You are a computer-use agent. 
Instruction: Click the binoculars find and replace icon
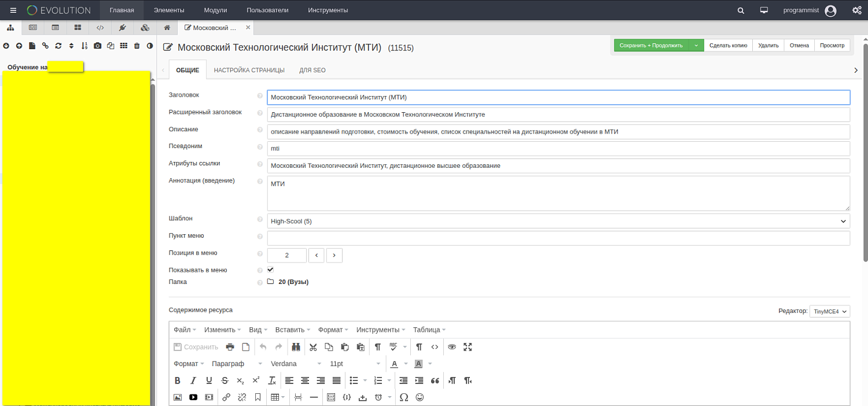(296, 347)
